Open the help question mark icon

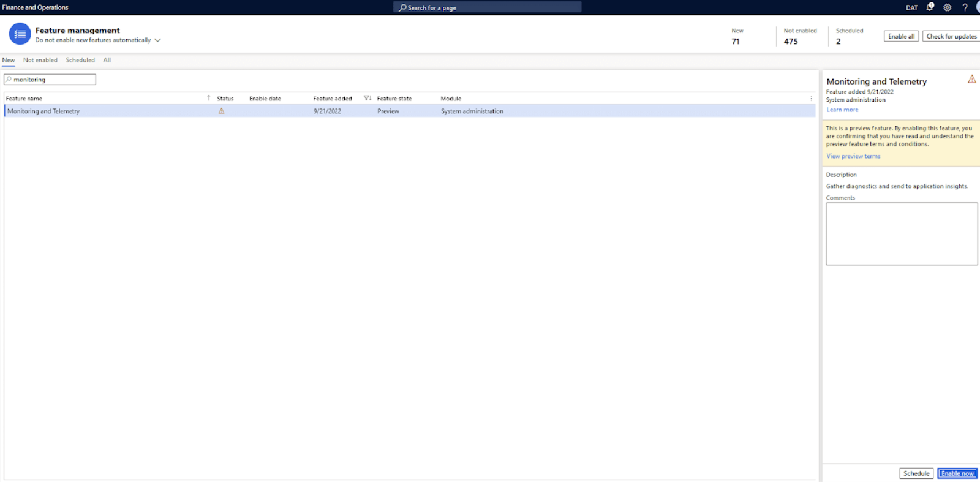pyautogui.click(x=965, y=7)
